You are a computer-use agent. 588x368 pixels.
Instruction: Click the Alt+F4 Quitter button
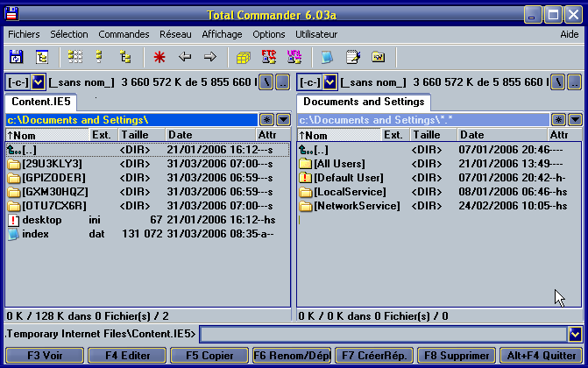[x=542, y=355]
